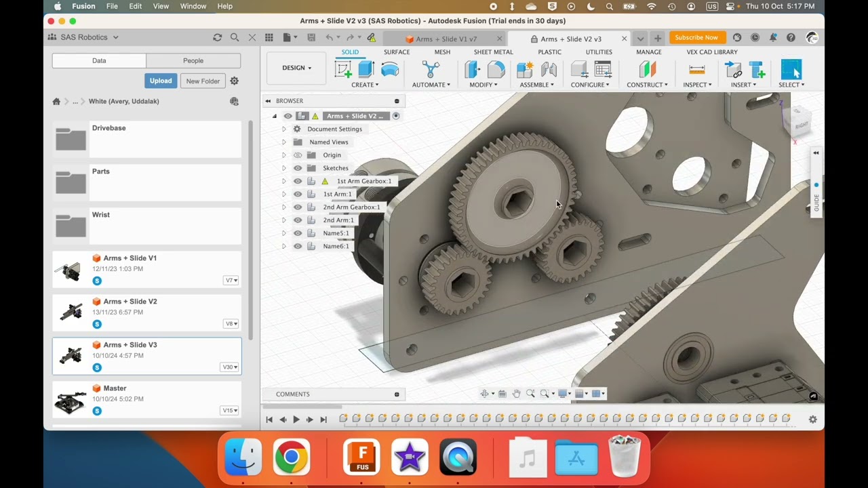
Task: Open data panel settings gear
Action: tap(234, 81)
